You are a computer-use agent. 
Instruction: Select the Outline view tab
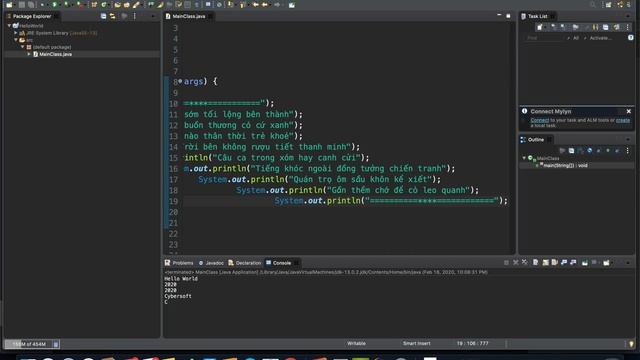click(536, 140)
